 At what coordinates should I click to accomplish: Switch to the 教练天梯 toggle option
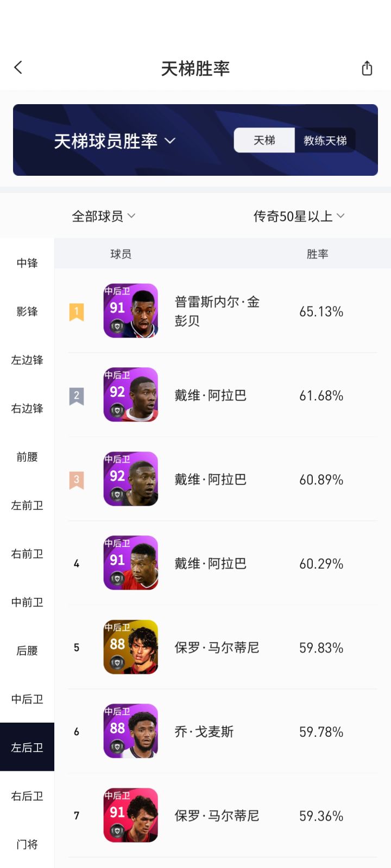tap(325, 141)
